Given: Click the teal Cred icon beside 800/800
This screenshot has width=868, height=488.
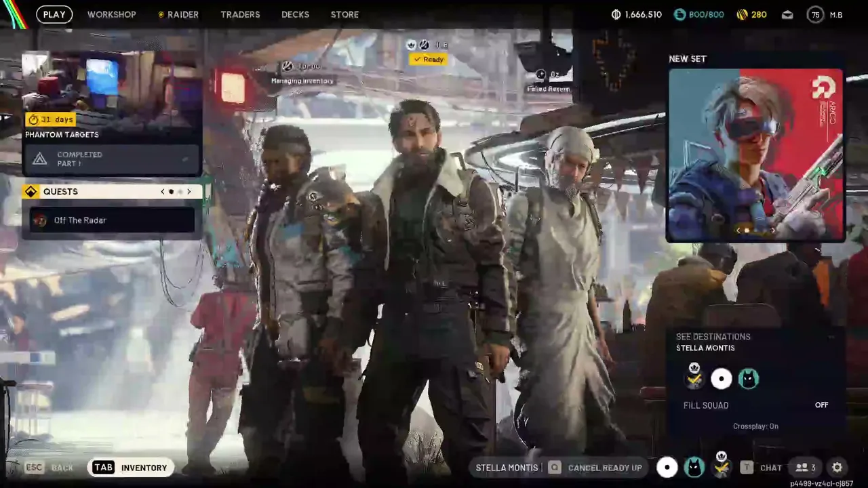Looking at the screenshot, I should (x=679, y=14).
